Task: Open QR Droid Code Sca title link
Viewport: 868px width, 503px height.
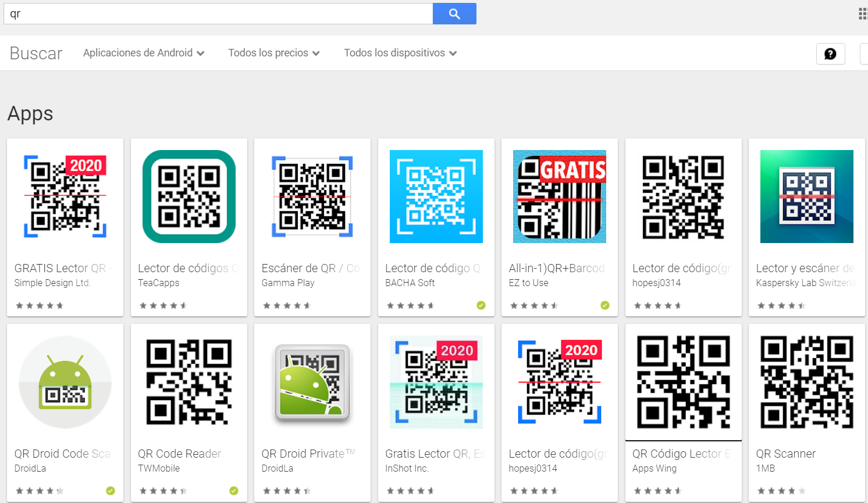Action: click(x=62, y=454)
